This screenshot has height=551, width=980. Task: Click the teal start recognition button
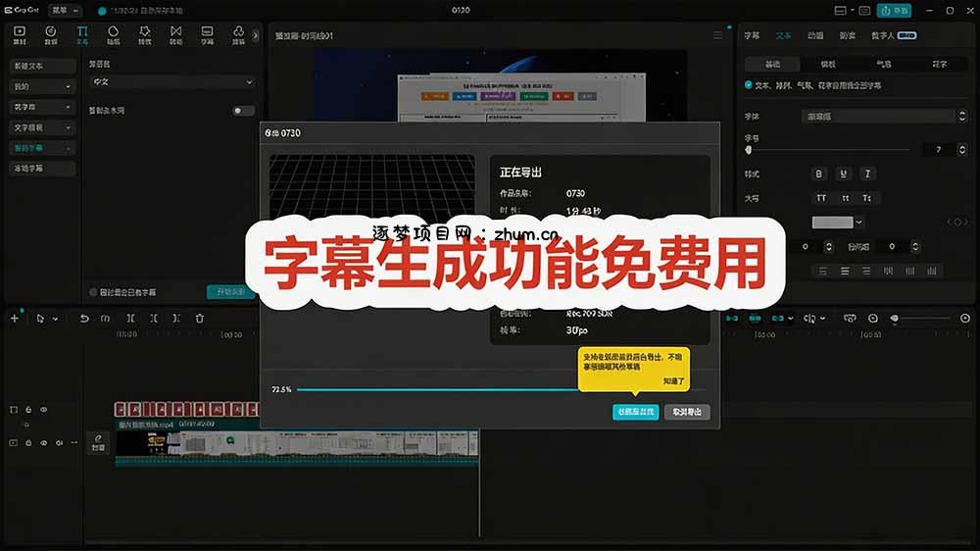coord(230,292)
